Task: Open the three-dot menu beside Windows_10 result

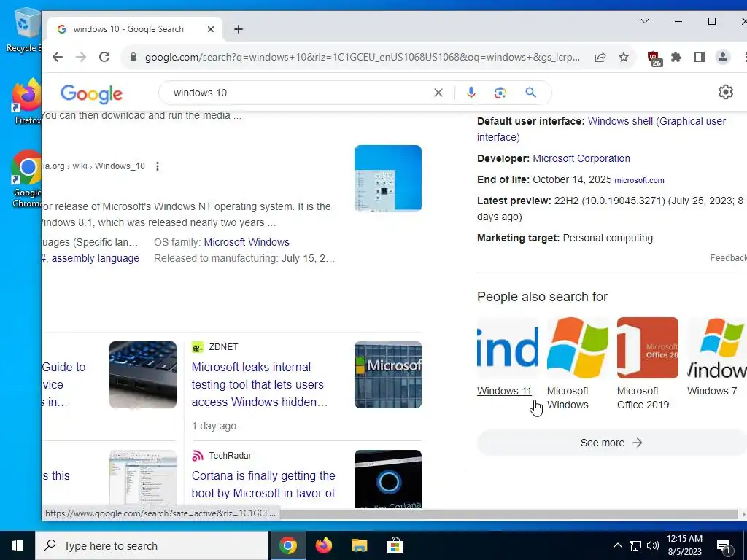Action: pyautogui.click(x=158, y=166)
